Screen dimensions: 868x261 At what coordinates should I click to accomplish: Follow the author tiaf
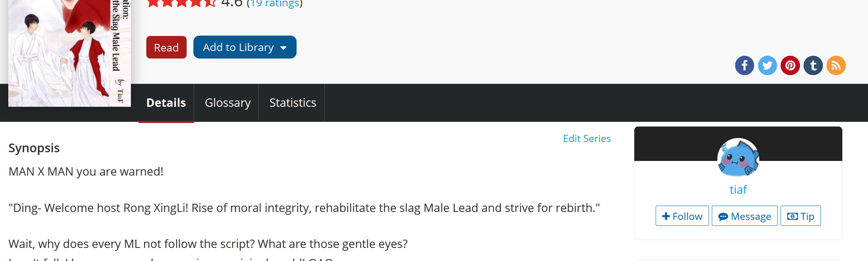point(682,216)
